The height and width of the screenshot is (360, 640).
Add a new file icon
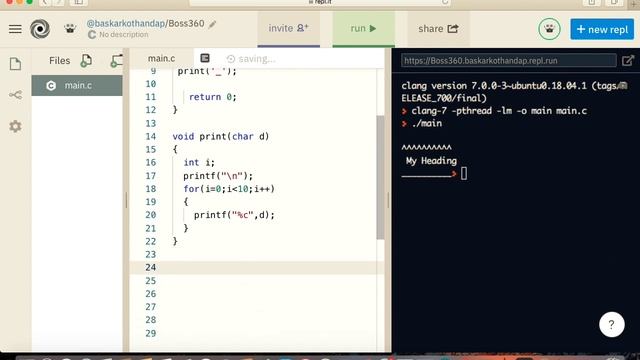coord(86,60)
